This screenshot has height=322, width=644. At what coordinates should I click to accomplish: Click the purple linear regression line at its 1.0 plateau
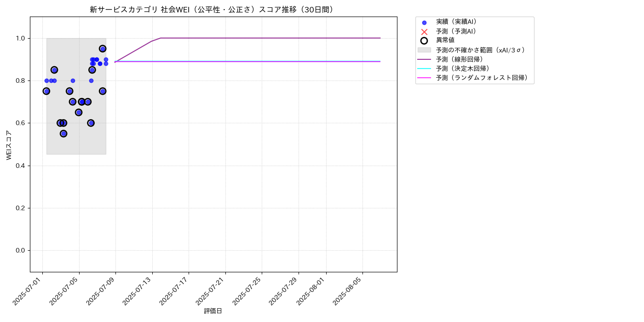coord(270,38)
